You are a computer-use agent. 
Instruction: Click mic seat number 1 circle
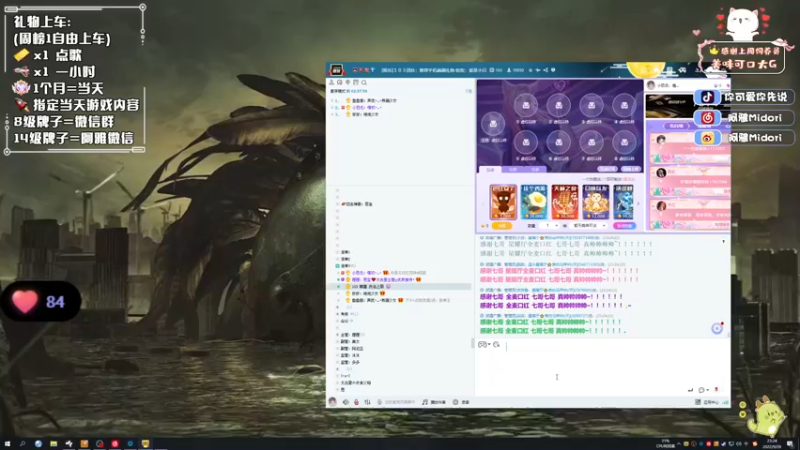pos(526,106)
